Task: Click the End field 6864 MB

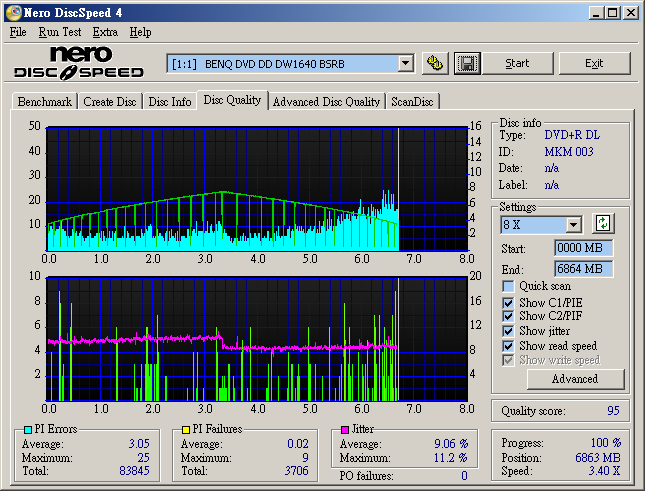Action: [583, 269]
